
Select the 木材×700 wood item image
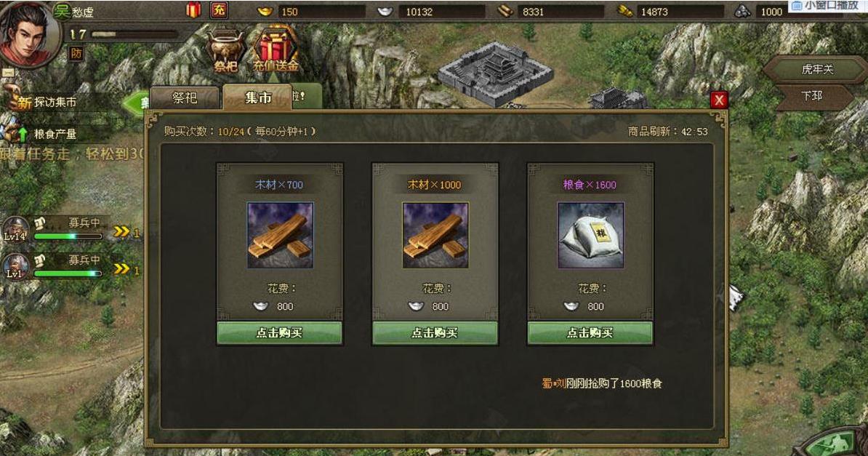pyautogui.click(x=280, y=236)
